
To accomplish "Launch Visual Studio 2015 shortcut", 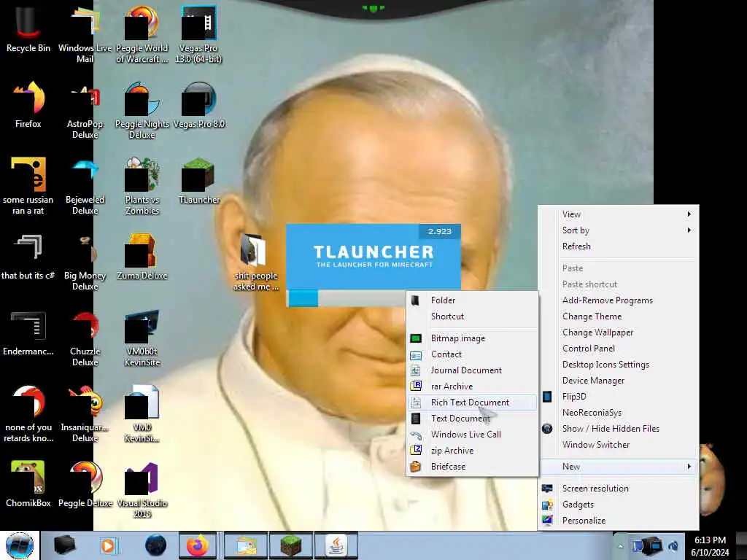I will (x=142, y=489).
